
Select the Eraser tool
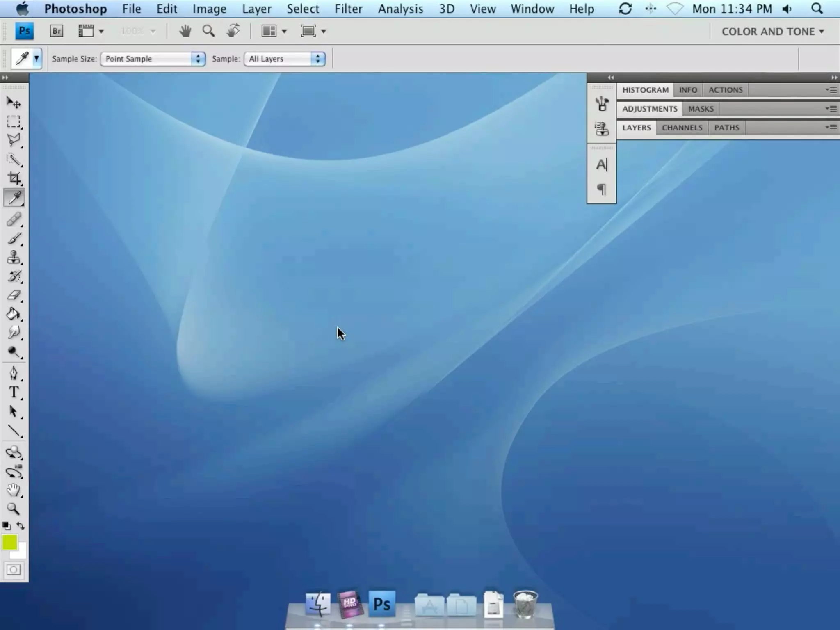14,295
